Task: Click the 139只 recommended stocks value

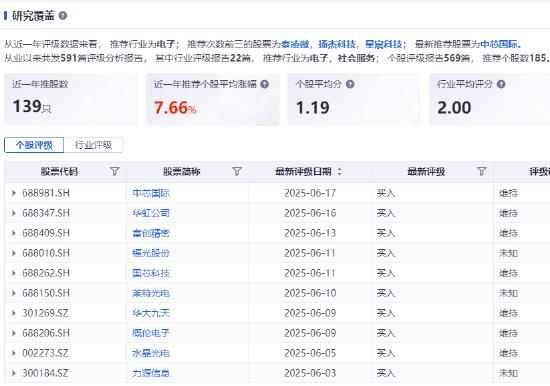Action: pyautogui.click(x=32, y=107)
